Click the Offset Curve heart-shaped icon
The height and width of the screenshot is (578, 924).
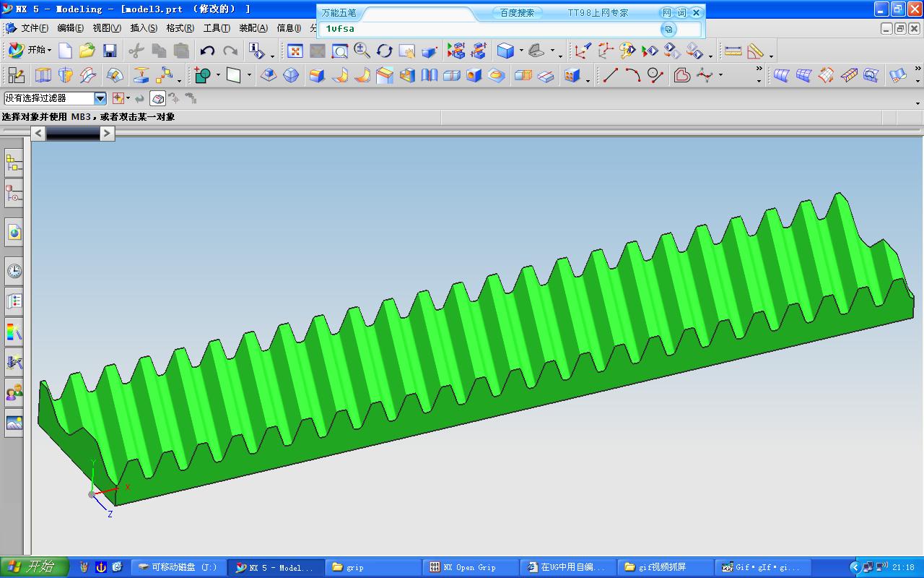point(682,75)
